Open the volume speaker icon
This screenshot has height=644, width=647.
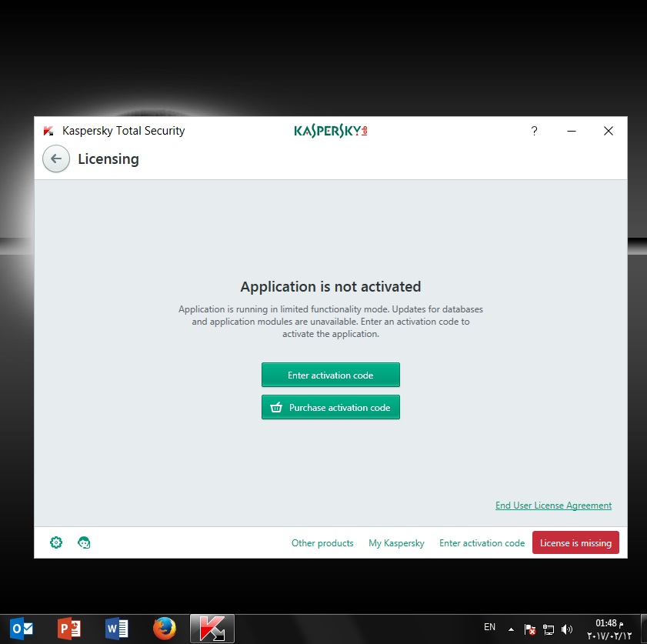tap(567, 629)
